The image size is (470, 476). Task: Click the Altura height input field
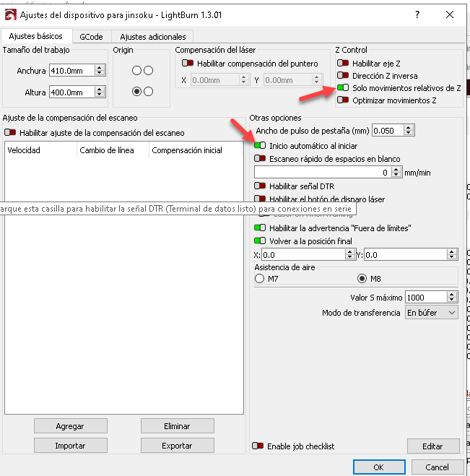pos(71,92)
